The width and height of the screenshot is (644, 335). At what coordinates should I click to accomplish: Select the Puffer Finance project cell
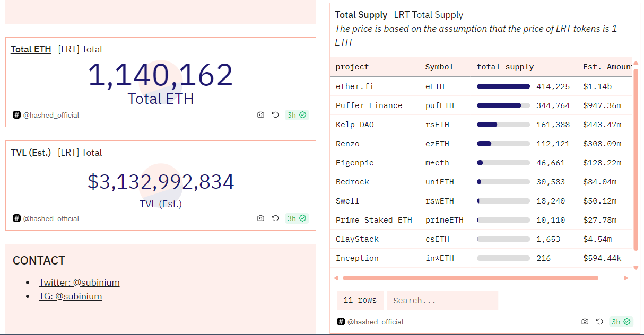tap(369, 105)
